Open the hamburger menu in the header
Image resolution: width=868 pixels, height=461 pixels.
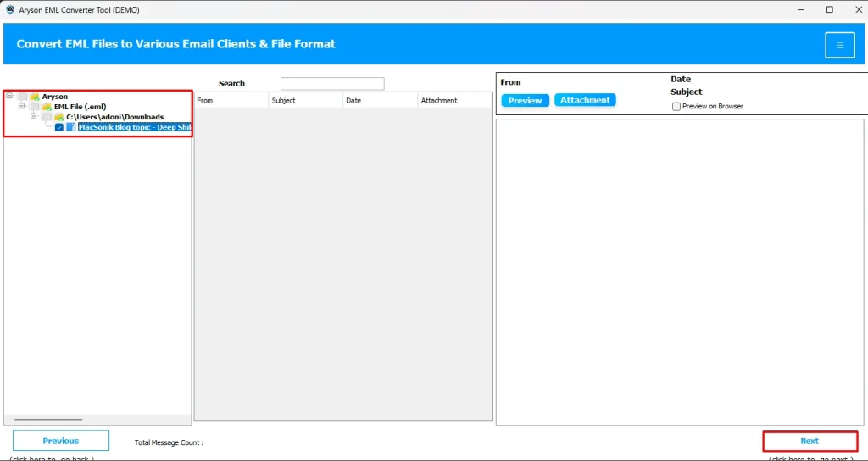[839, 45]
